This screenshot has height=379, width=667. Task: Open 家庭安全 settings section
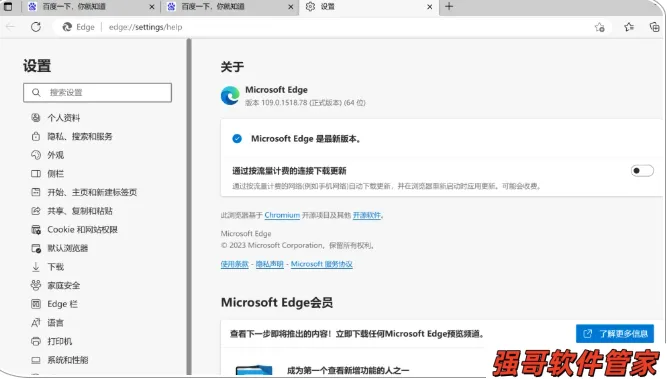[63, 285]
